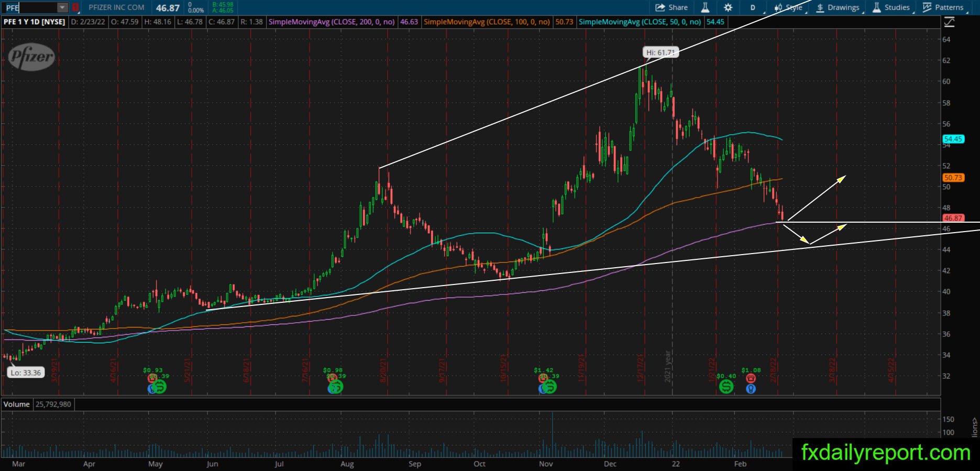Click the Share button
The image size is (980, 471).
click(671, 7)
